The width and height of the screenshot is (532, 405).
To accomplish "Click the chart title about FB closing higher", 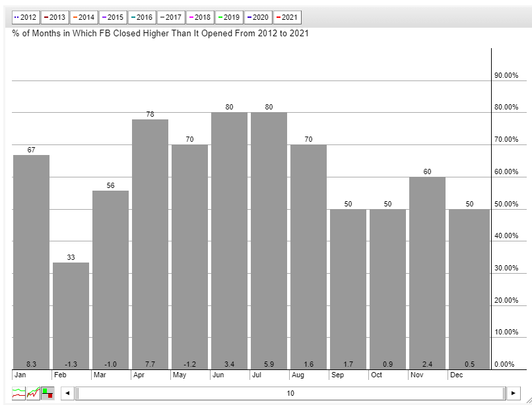I will coord(160,34).
